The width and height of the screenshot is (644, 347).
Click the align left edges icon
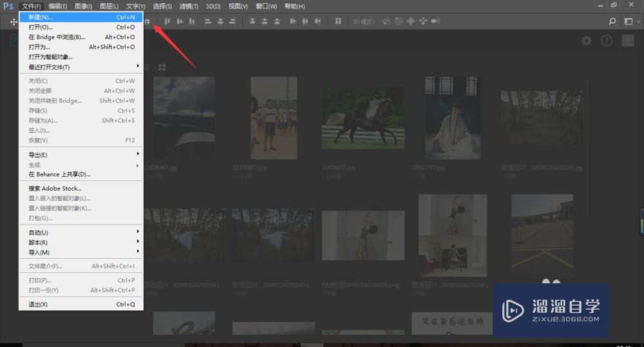click(x=208, y=21)
